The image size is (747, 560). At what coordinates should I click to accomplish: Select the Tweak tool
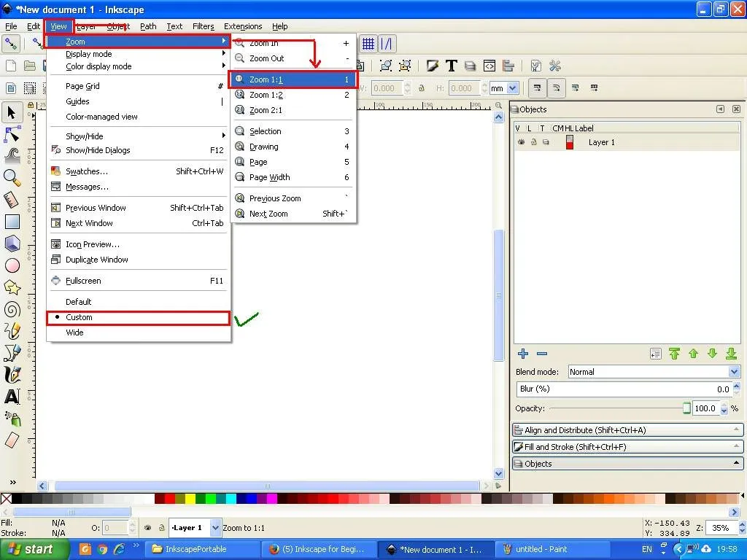coord(12,156)
